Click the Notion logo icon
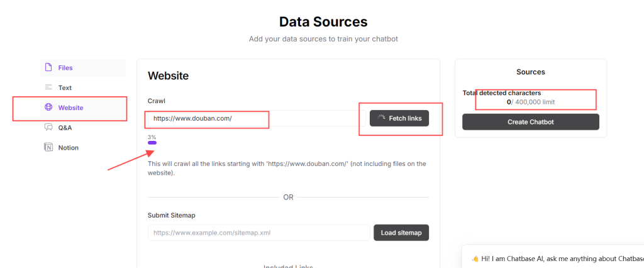Image resolution: width=644 pixels, height=268 pixels. tap(48, 147)
